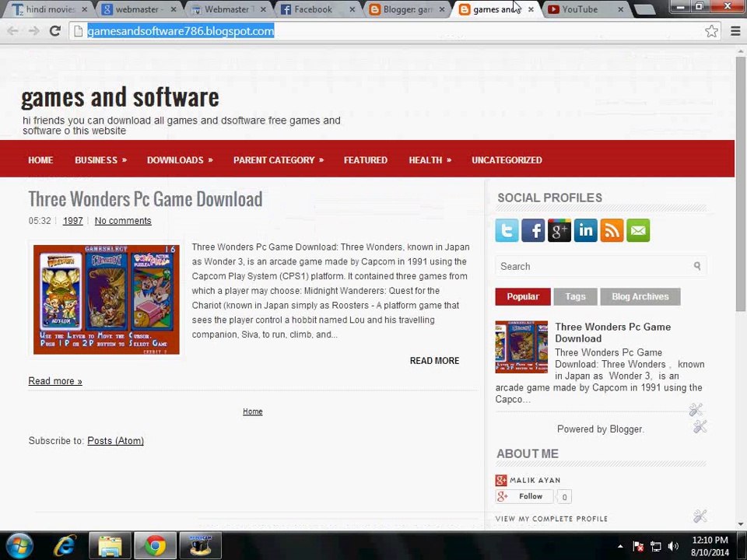This screenshot has width=747, height=560.
Task: Open the HyperCam recorder taskbar icon
Action: (200, 545)
